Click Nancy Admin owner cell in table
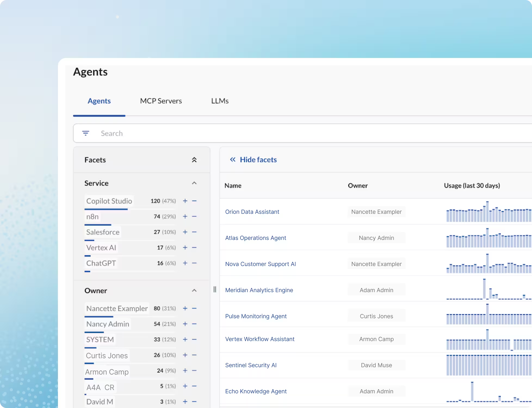Screen dimensions: 532x408 376,238
